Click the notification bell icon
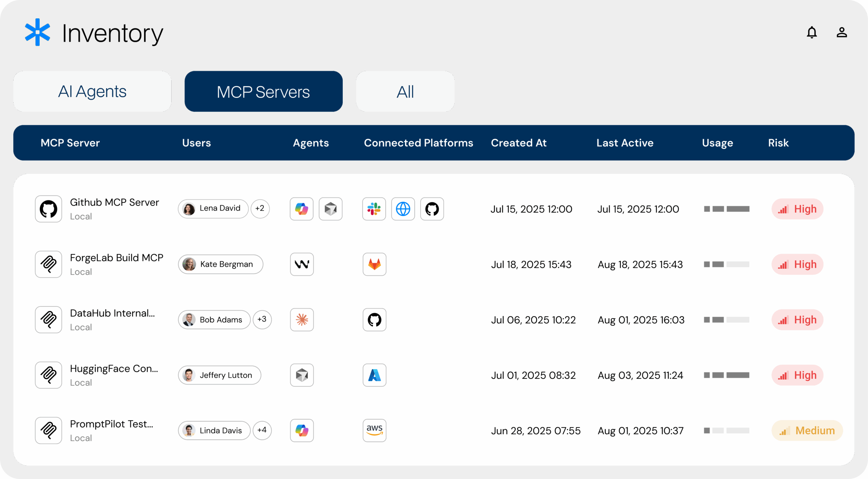The width and height of the screenshot is (868, 479). tap(812, 33)
